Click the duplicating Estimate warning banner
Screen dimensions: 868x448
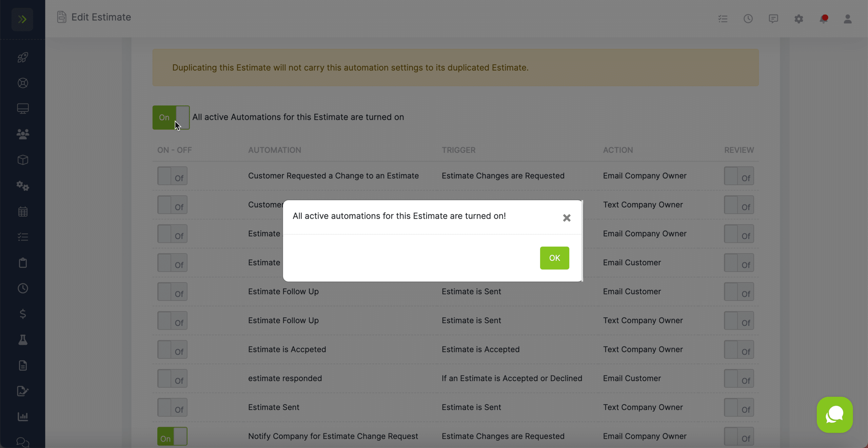point(455,67)
